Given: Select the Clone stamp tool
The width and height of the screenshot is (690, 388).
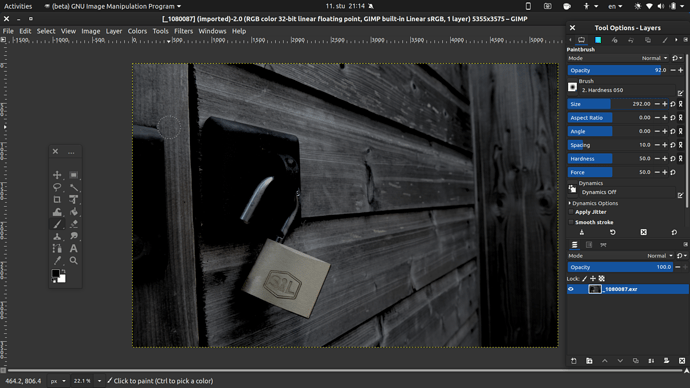Looking at the screenshot, I should [x=57, y=236].
